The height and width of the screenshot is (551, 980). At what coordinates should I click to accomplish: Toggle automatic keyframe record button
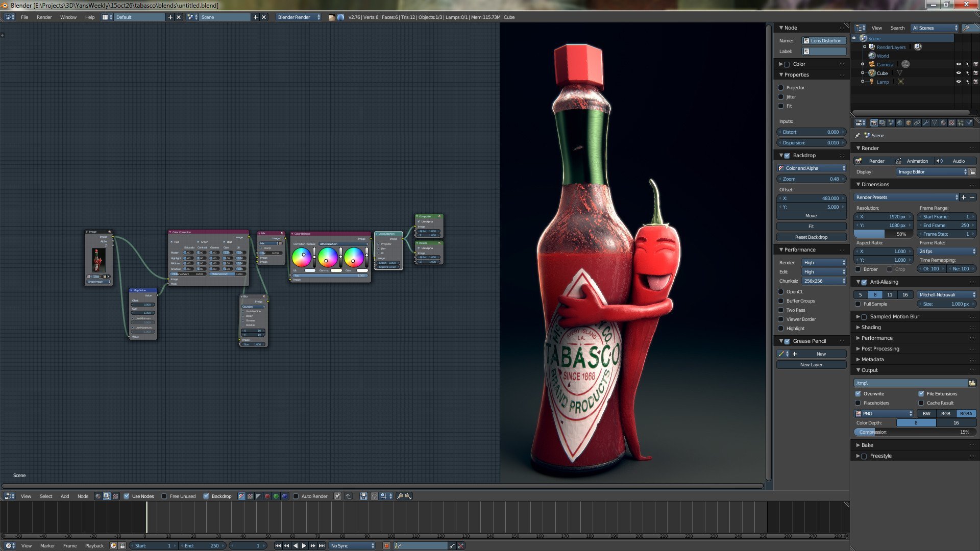click(x=386, y=546)
